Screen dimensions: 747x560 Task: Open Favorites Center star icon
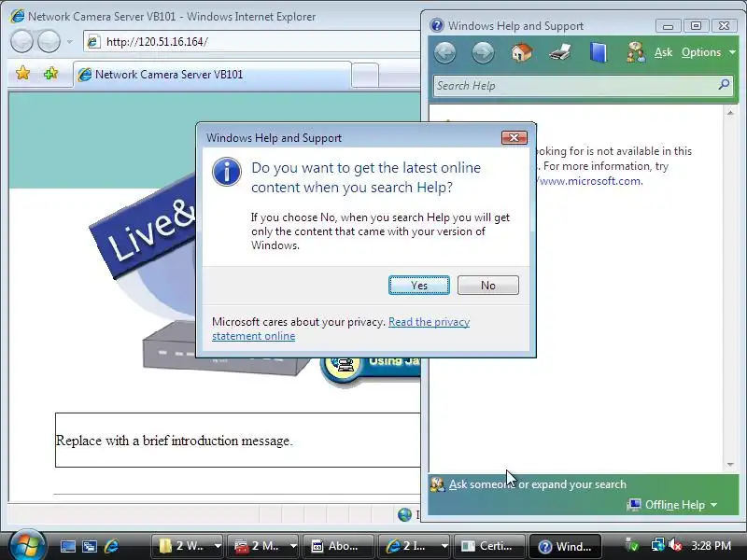coord(22,74)
